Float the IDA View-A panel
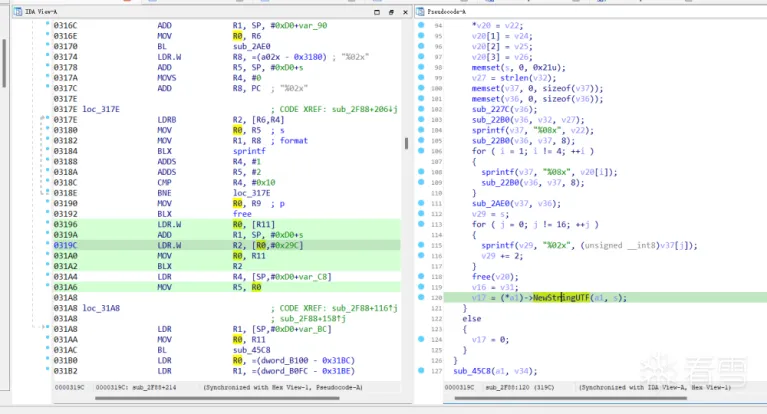The image size is (767, 414). tap(391, 12)
